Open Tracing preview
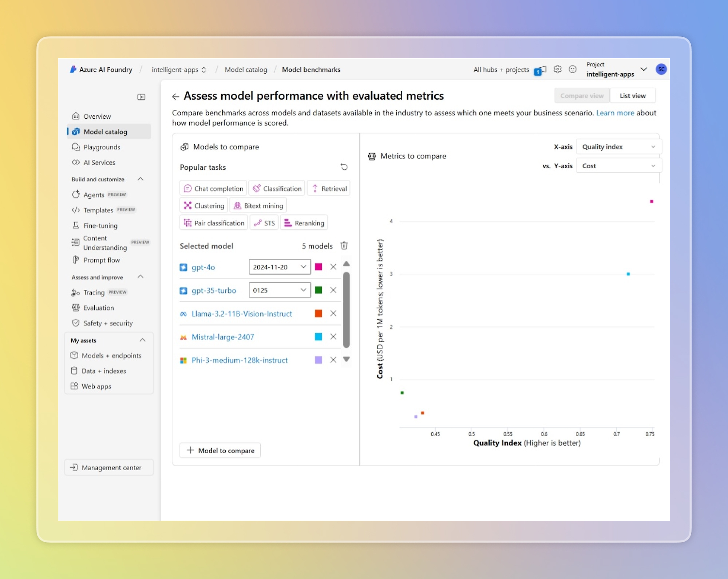Viewport: 728px width, 579px height. click(109, 292)
